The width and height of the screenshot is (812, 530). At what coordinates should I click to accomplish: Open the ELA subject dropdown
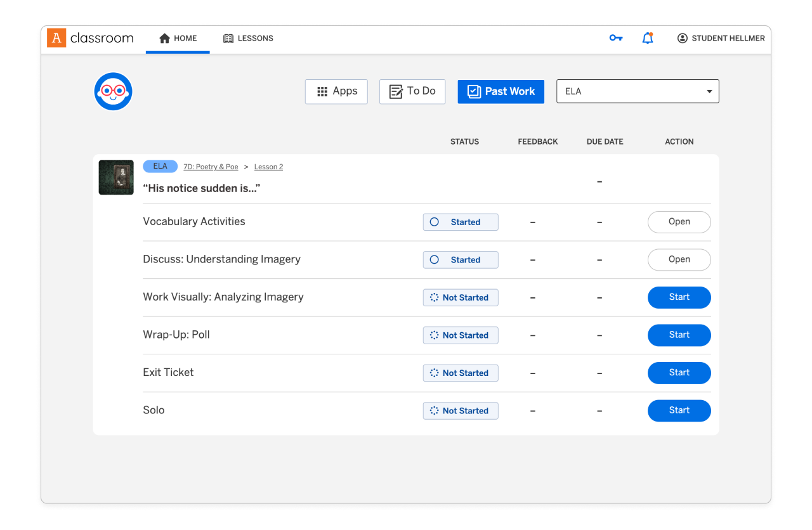(637, 91)
